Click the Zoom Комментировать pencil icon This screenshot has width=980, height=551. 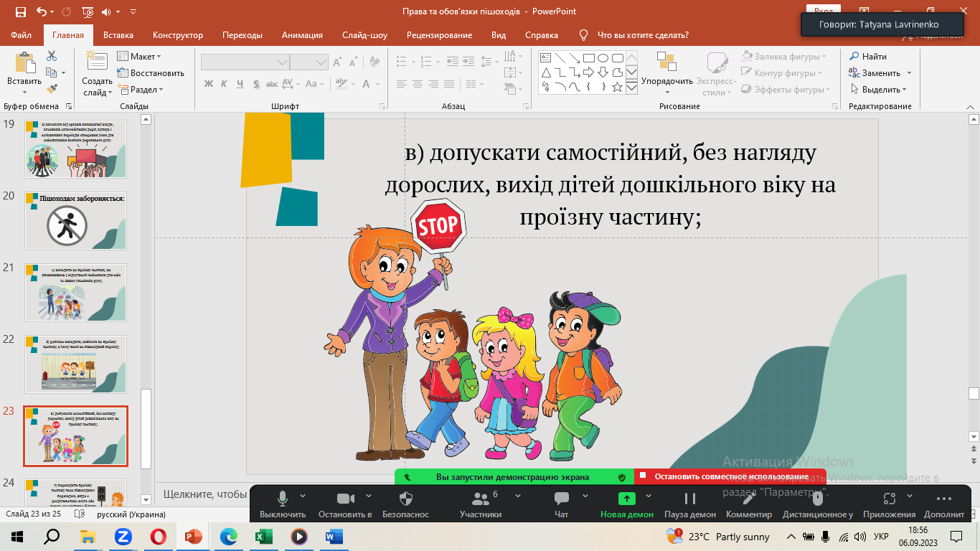749,499
